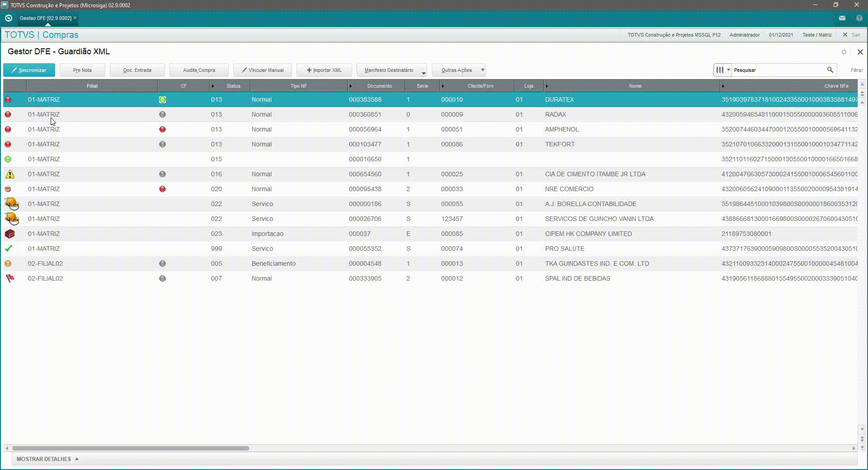Click the red status icon for TEKFORT row

click(x=8, y=144)
